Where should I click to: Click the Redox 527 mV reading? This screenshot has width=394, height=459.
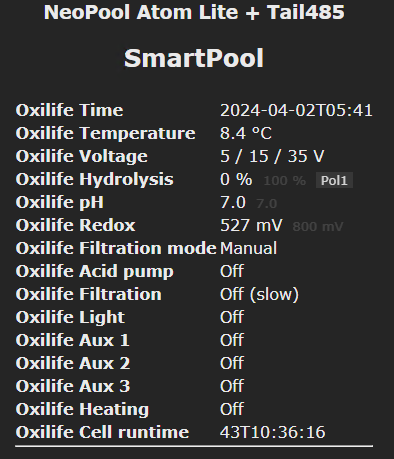pyautogui.click(x=251, y=225)
